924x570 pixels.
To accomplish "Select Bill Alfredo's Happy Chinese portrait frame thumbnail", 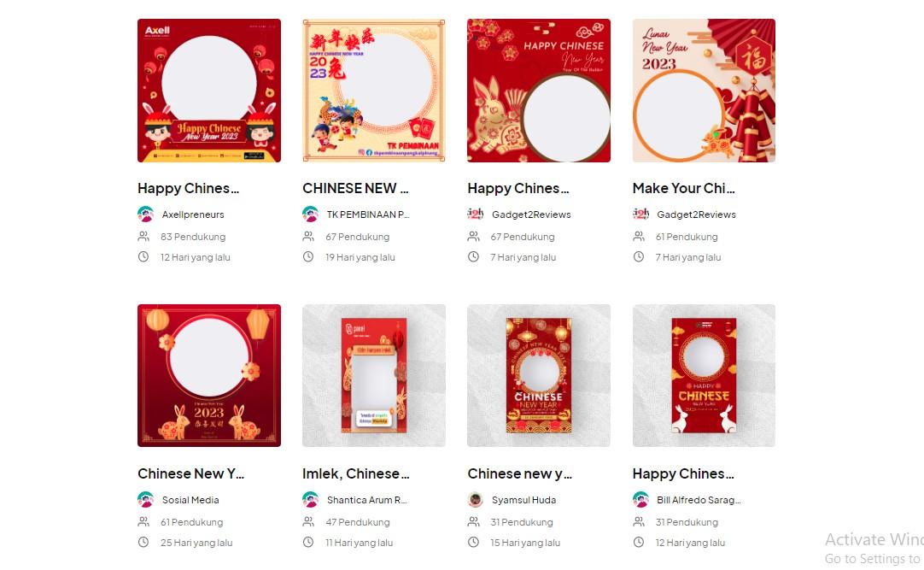I will pos(705,375).
